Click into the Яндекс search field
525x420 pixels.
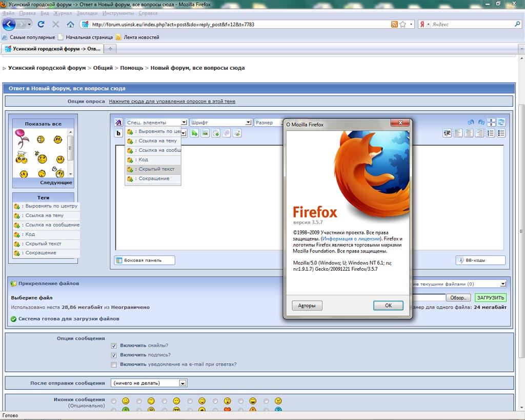tap(472, 24)
